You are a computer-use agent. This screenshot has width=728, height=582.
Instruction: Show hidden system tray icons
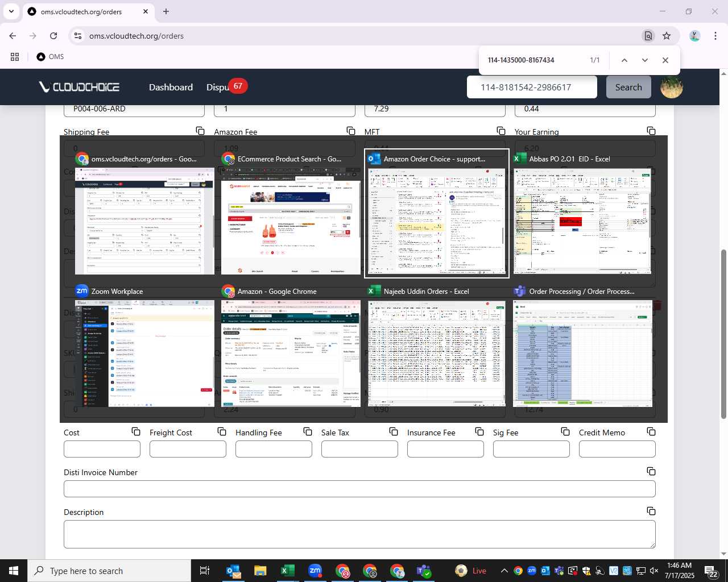click(x=504, y=571)
